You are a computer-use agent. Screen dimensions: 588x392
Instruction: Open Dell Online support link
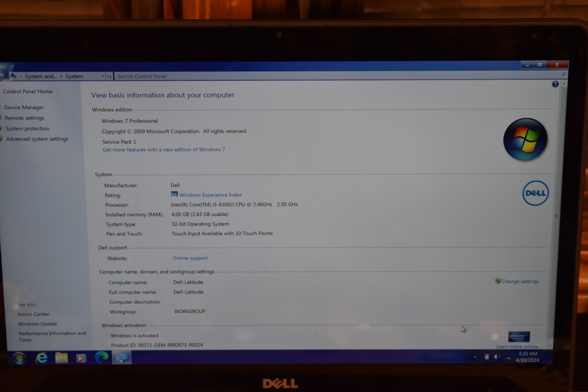point(190,258)
